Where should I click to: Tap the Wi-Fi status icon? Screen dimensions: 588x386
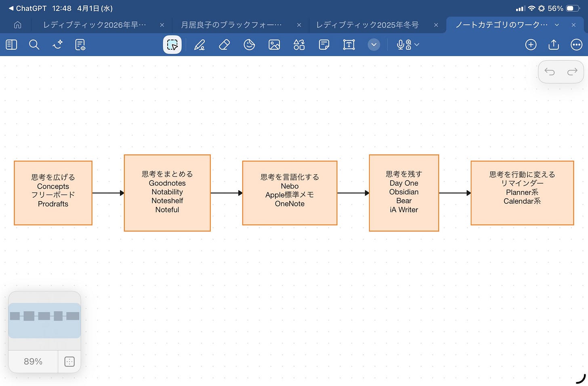531,8
